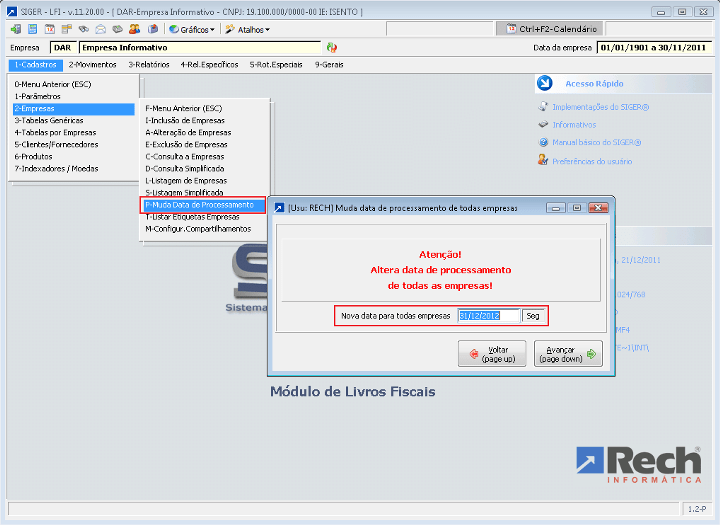Click the calendar toolbar icon beside the calculator
Viewport: 720px width, 525px height.
(x=50, y=29)
